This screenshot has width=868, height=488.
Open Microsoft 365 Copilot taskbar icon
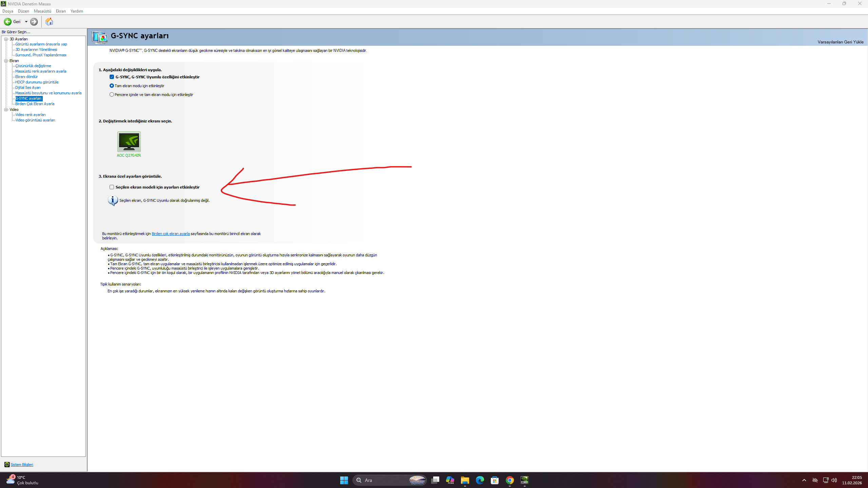(450, 480)
